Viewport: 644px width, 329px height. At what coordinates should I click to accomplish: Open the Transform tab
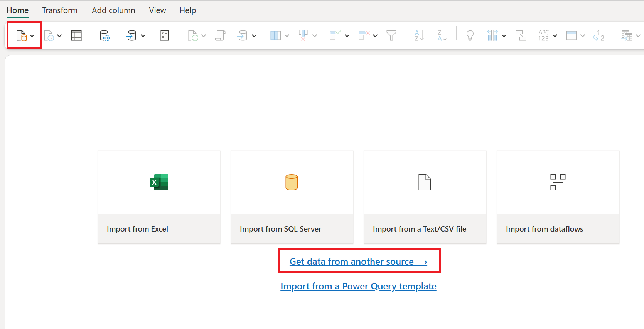click(x=60, y=10)
